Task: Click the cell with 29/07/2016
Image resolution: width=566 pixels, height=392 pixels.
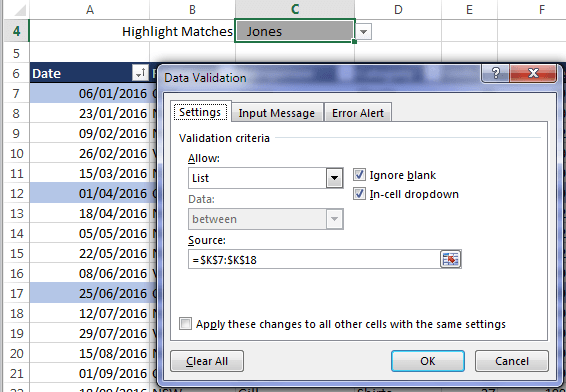Action: (x=90, y=333)
